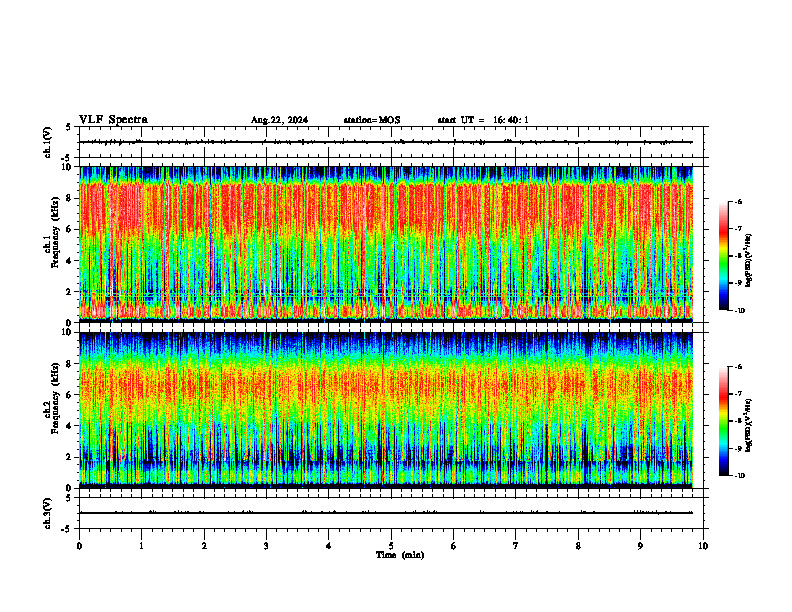The image size is (792, 612).
Task: Click time axis tick label "8"
Action: point(578,546)
